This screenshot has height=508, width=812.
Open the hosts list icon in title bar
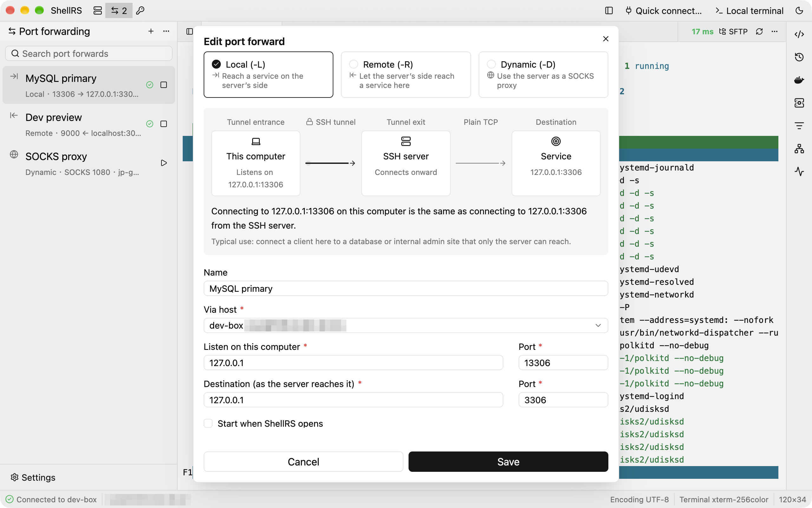97,10
